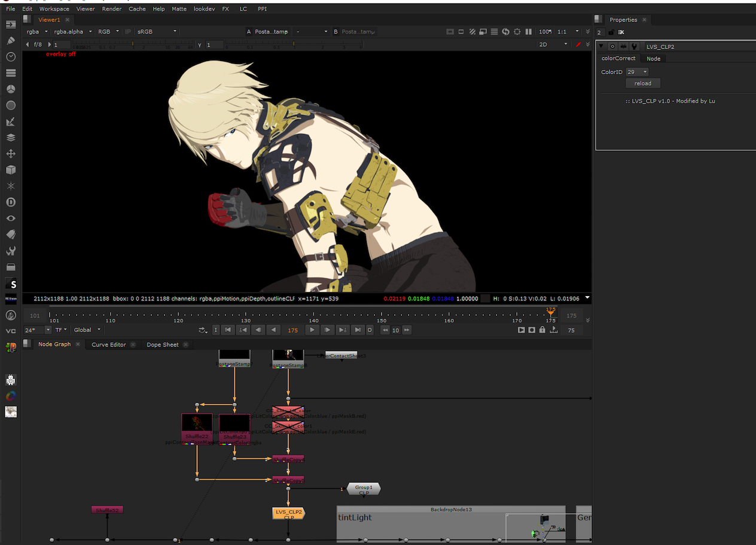Open the RGB display channel dropdown

(108, 31)
